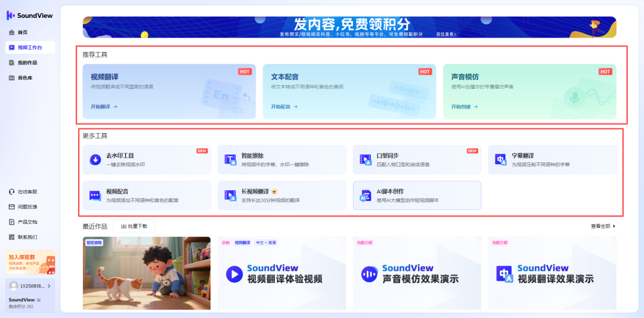Open the 口型同步 lip sync tool

click(417, 160)
